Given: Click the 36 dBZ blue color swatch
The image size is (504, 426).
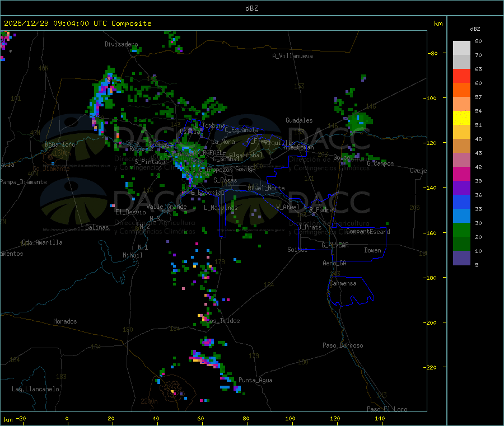Looking at the screenshot, I should click(x=461, y=202).
